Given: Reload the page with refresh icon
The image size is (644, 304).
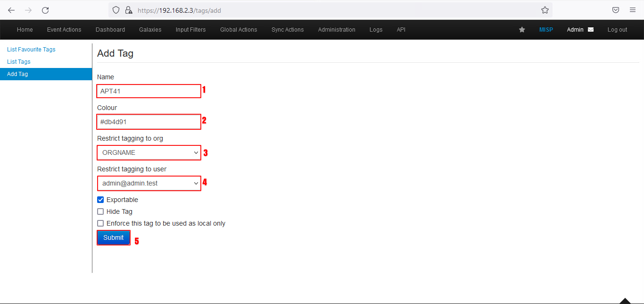Looking at the screenshot, I should pos(45,10).
